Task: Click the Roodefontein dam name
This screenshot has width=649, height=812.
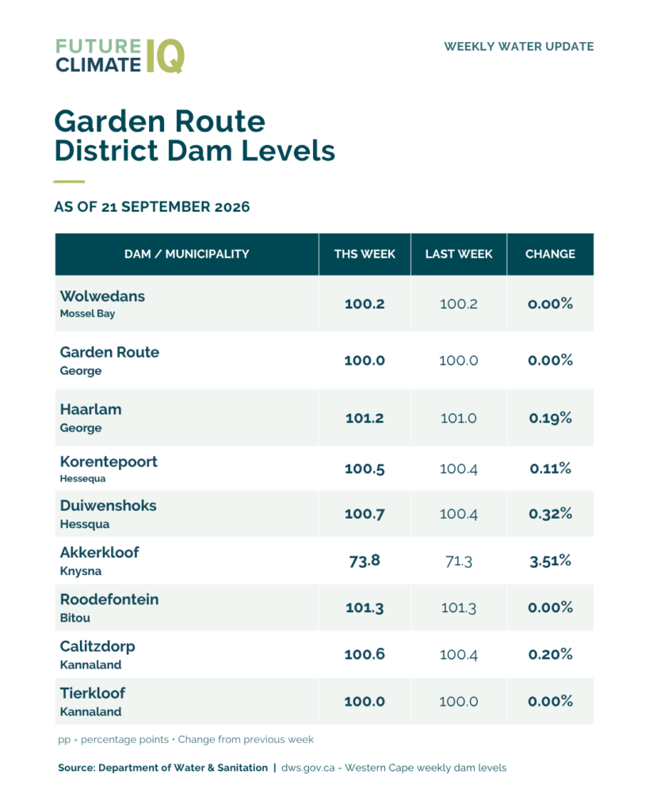Action: 109,599
